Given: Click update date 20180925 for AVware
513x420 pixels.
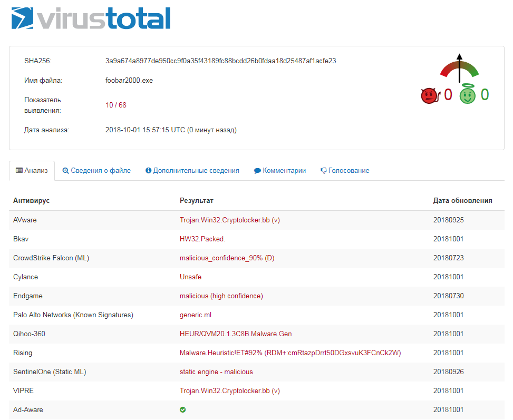Looking at the screenshot, I should point(449,220).
